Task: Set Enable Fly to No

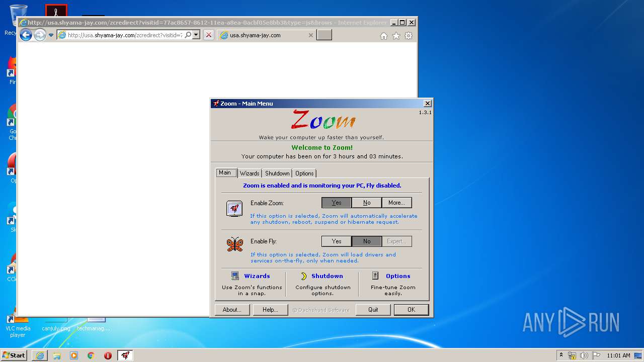Action: pos(367,241)
